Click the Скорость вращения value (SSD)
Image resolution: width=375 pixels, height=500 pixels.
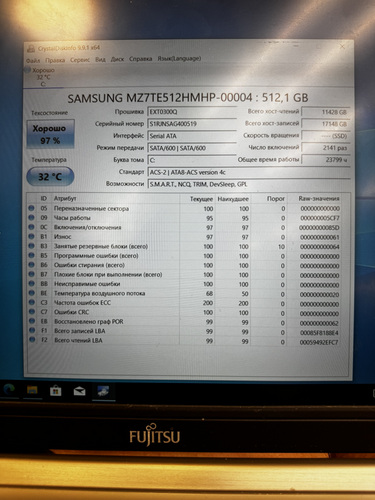tap(326, 136)
